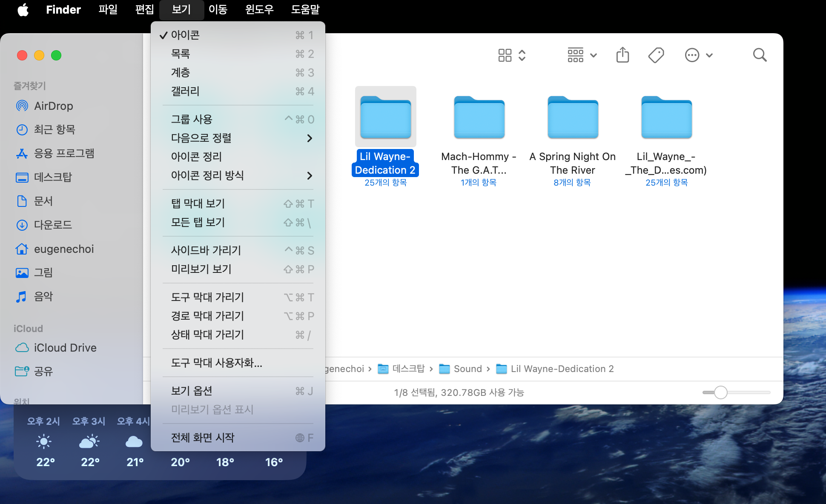826x504 pixels.
Task: Open the grouping dropdown in toolbar
Action: coord(582,55)
